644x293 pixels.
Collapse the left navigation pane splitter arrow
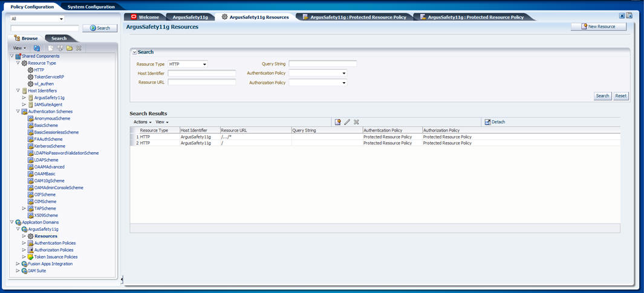[x=122, y=280]
